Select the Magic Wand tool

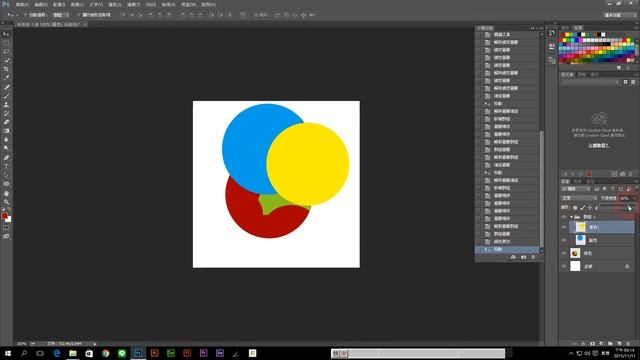coord(6,60)
